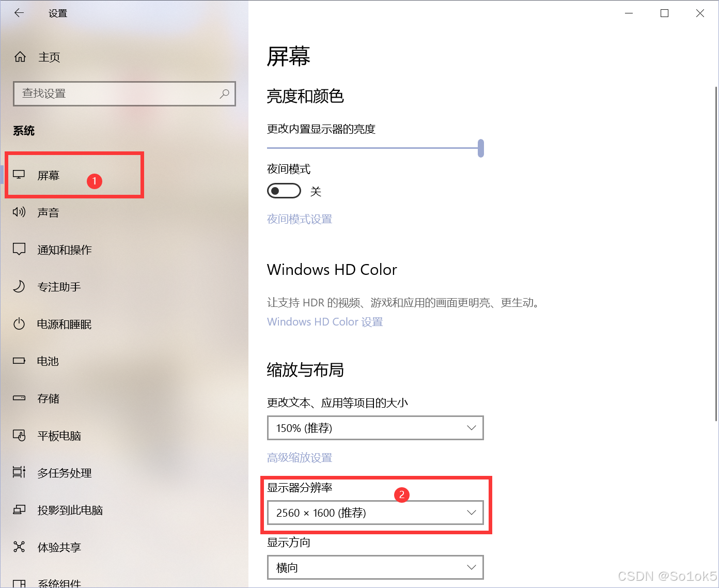
Task: Click the back arrow in title bar
Action: coord(19,13)
